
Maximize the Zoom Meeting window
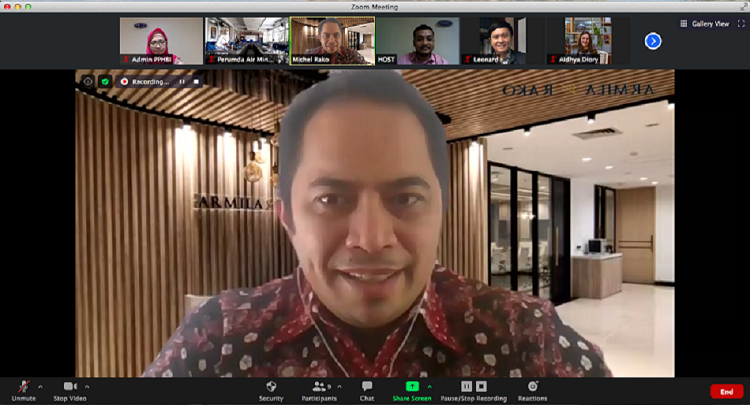tap(28, 7)
